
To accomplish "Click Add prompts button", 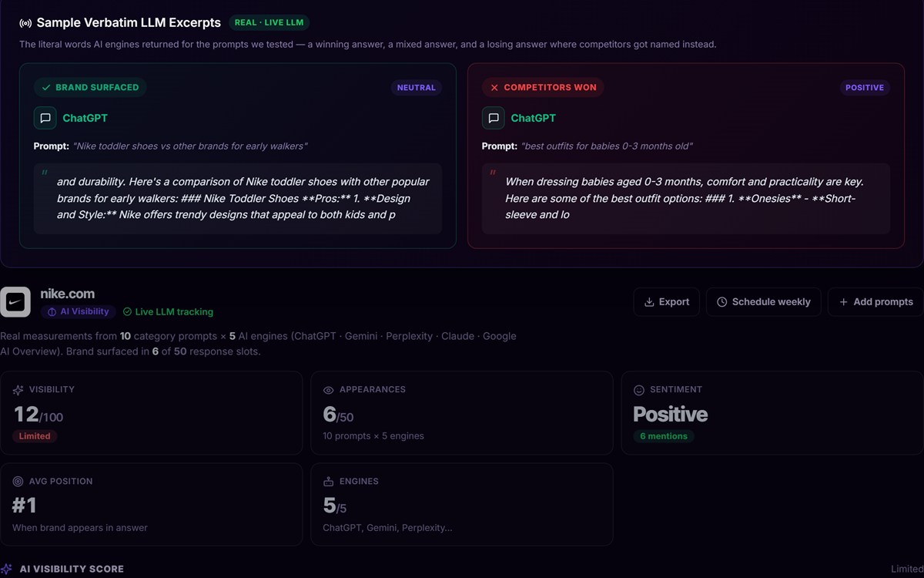I will point(876,302).
